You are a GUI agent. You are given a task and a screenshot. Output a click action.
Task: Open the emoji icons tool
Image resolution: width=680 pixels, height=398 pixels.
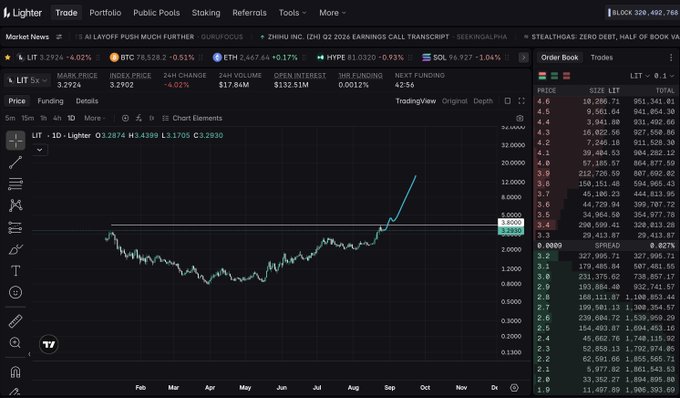pos(15,292)
